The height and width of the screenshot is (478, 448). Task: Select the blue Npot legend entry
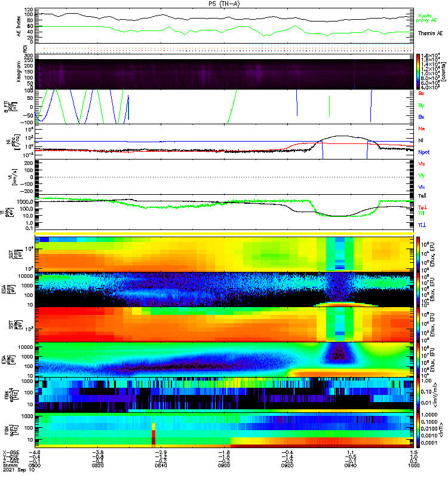click(424, 152)
